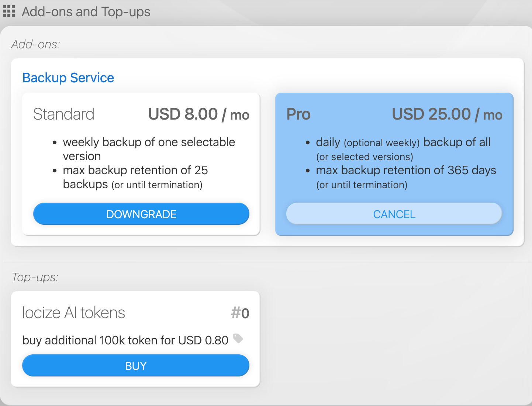Screen dimensions: 532x406
Task: Click the weekly backup of one selectable version bullet
Action: point(149,149)
